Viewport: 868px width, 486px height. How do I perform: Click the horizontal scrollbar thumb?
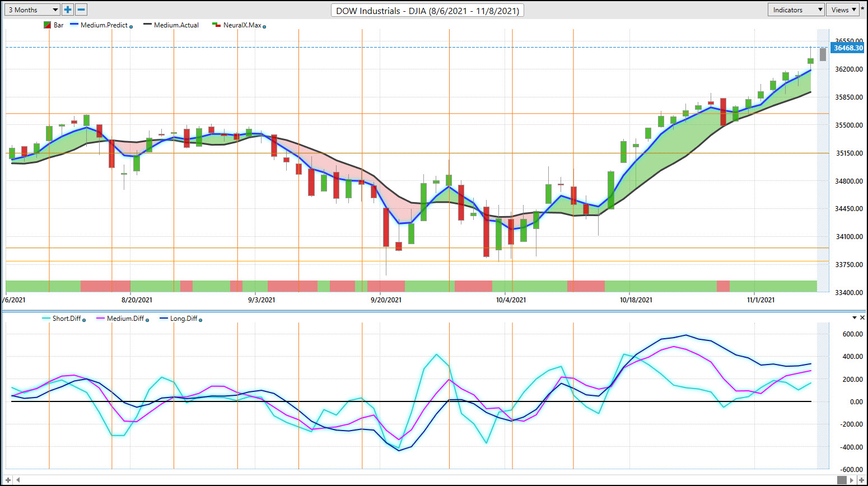[x=842, y=480]
